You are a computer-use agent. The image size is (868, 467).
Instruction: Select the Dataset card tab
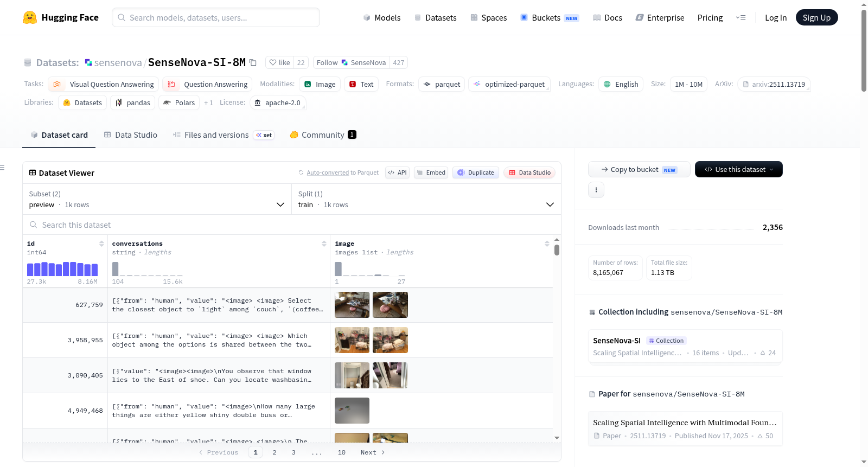click(x=59, y=135)
